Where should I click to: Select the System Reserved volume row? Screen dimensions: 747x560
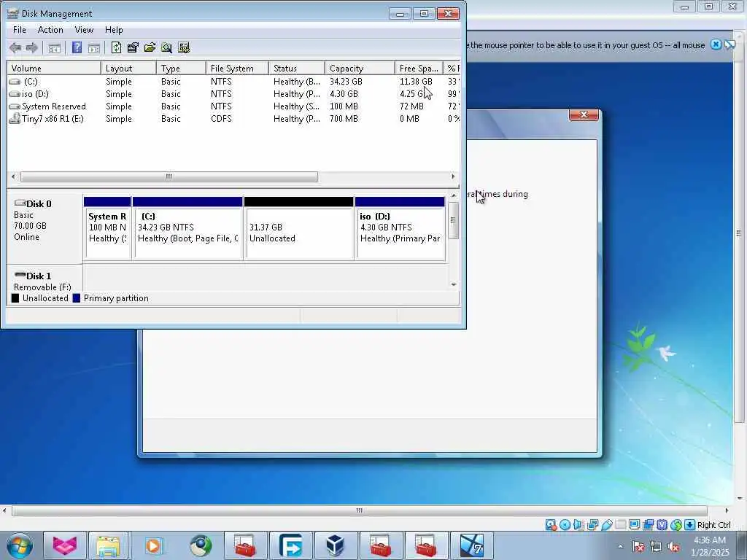[x=233, y=106]
